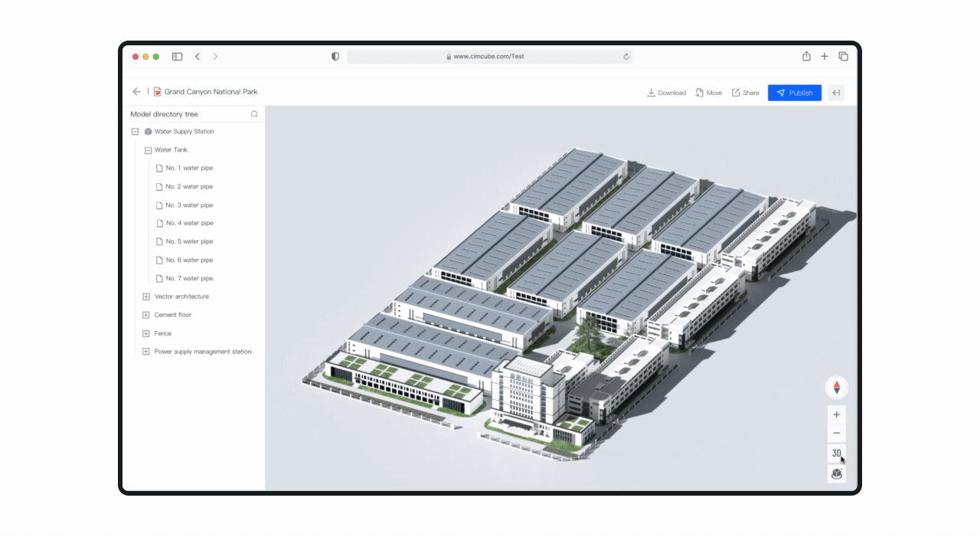Viewport: 980px width, 537px height.
Task: Show the browser tab overview icon
Action: (x=843, y=57)
